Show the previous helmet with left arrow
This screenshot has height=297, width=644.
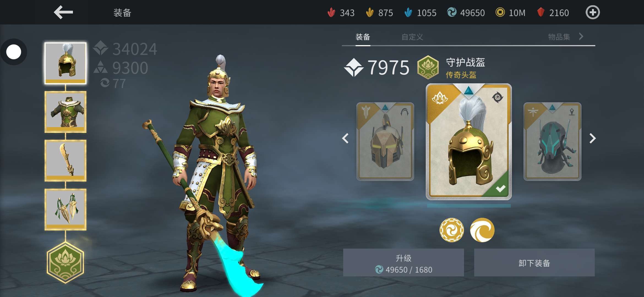click(x=345, y=138)
